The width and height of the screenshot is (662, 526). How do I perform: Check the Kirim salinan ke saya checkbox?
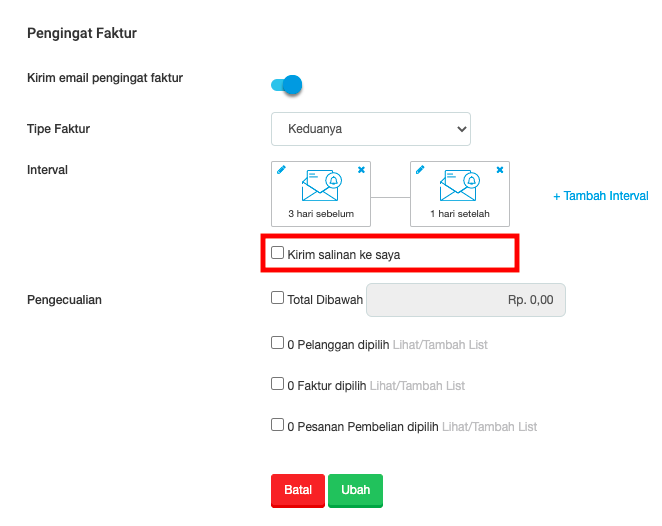pos(277,252)
